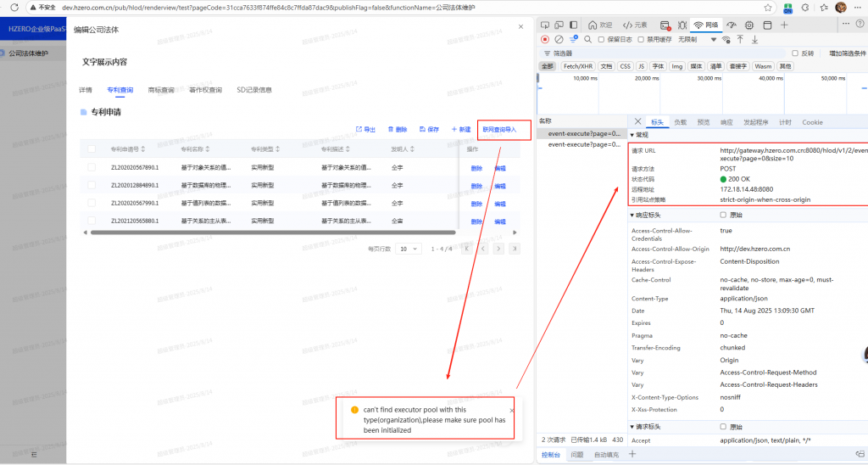Screen dimensions: 868x465
Task: Open the 负载 payload tab
Action: tap(681, 122)
